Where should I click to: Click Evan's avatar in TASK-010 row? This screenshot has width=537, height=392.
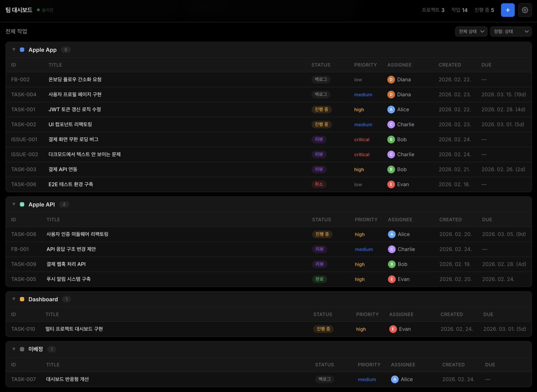[393, 329]
